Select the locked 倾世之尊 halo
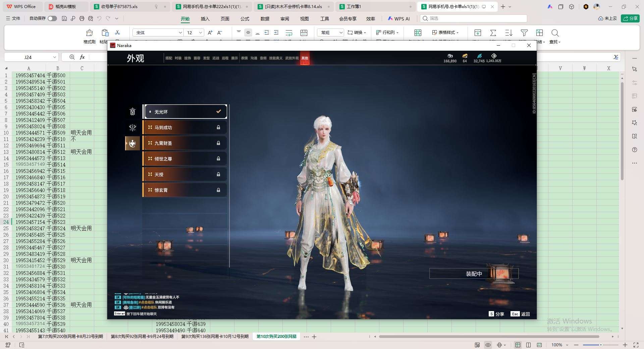 (x=185, y=159)
